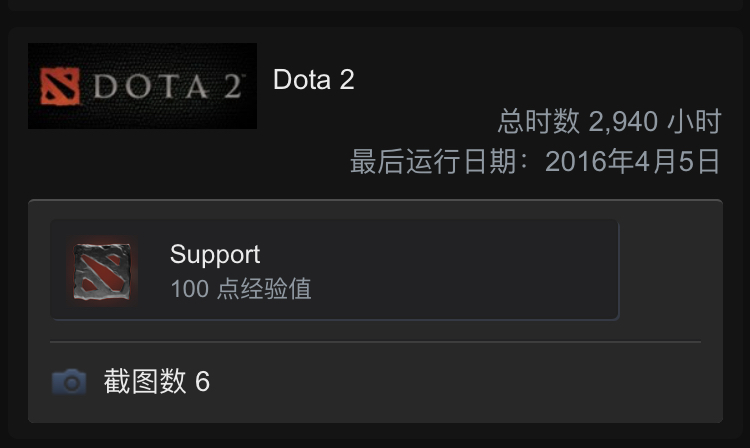The height and width of the screenshot is (448, 750).
Task: Click the 点经验值 XP unit label
Action: tap(263, 289)
